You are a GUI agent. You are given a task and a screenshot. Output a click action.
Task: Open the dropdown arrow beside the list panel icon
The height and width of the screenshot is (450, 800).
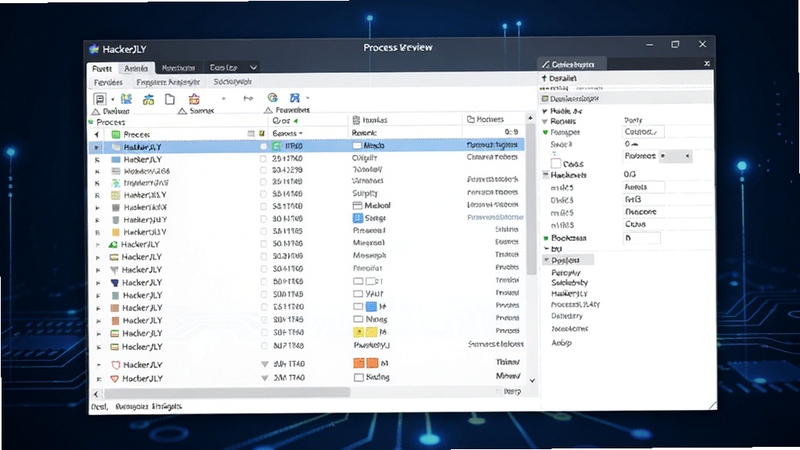tap(112, 99)
